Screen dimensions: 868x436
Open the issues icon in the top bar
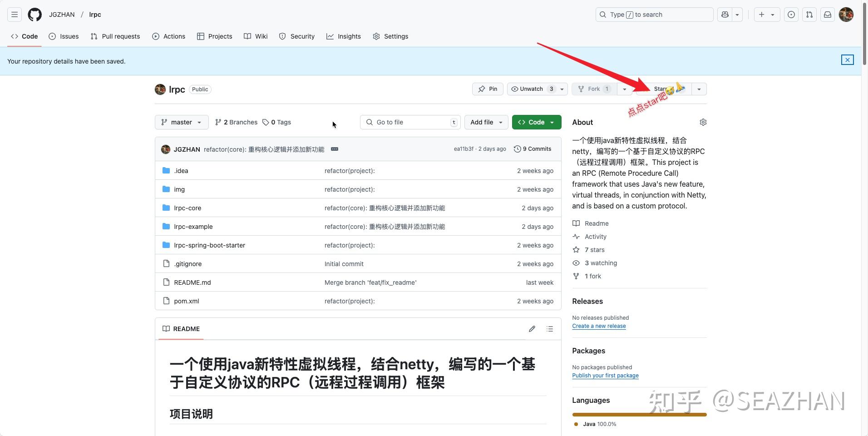(792, 14)
